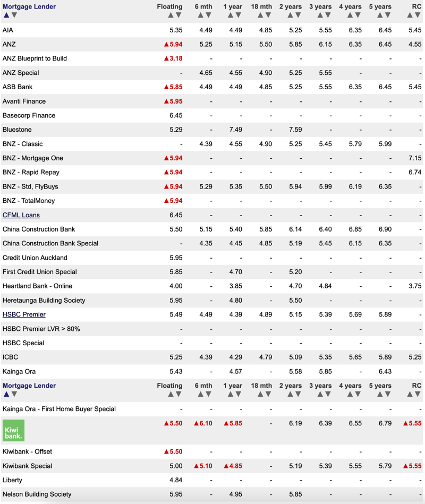Screen dimensions: 425x504
Task: Click the red arrow on Kiwibank Special 6 mth rate
Action: pos(197,466)
